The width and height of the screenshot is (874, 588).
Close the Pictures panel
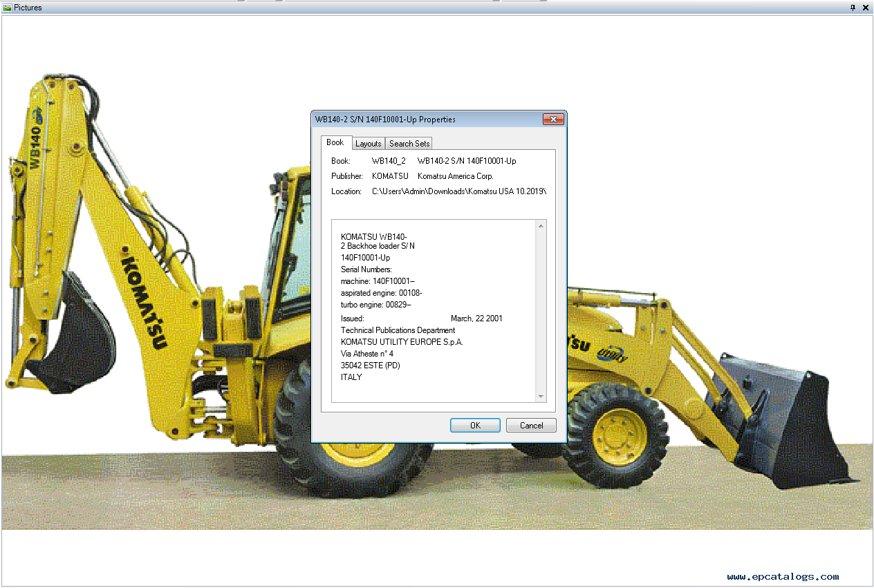click(x=865, y=8)
